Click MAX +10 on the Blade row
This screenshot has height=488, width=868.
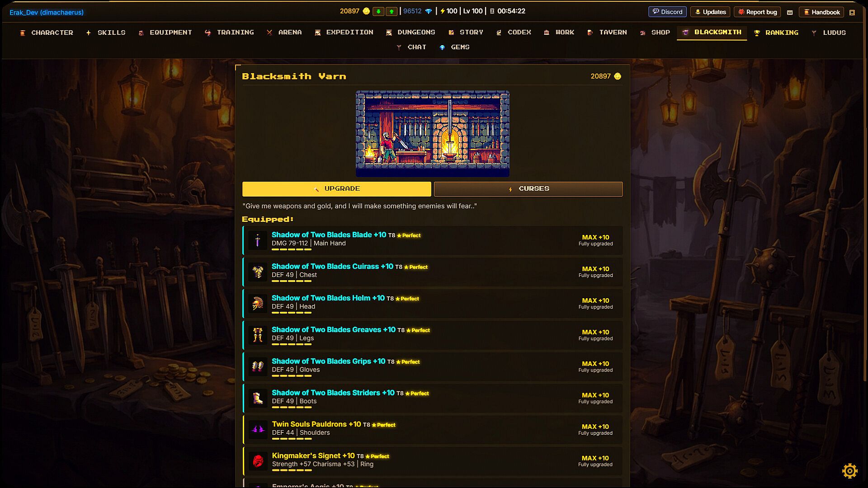595,237
